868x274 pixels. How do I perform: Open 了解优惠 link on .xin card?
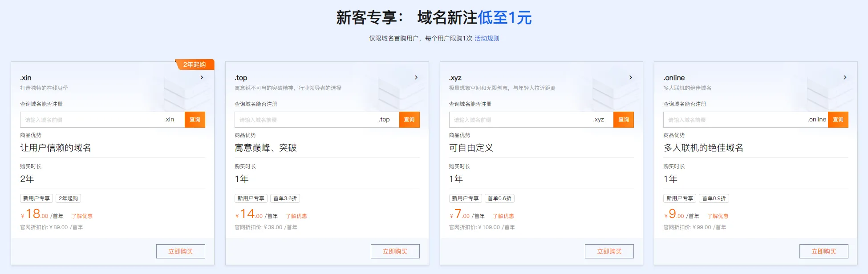point(82,216)
